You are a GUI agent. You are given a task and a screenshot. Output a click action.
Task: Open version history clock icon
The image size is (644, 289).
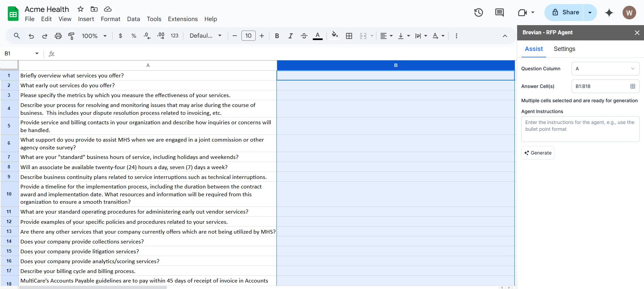click(x=478, y=13)
